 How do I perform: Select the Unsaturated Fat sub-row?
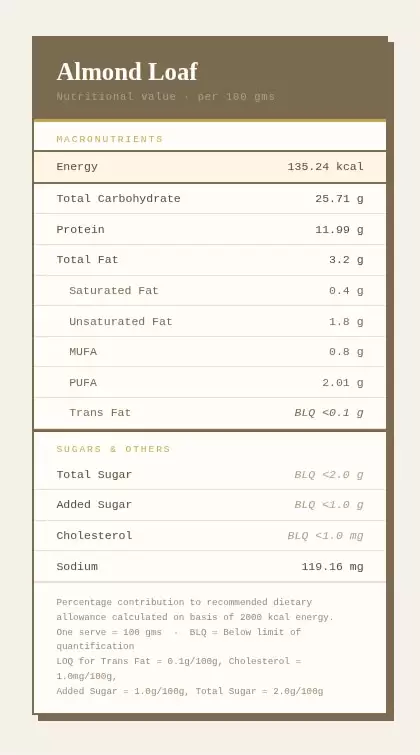pyautogui.click(x=210, y=321)
